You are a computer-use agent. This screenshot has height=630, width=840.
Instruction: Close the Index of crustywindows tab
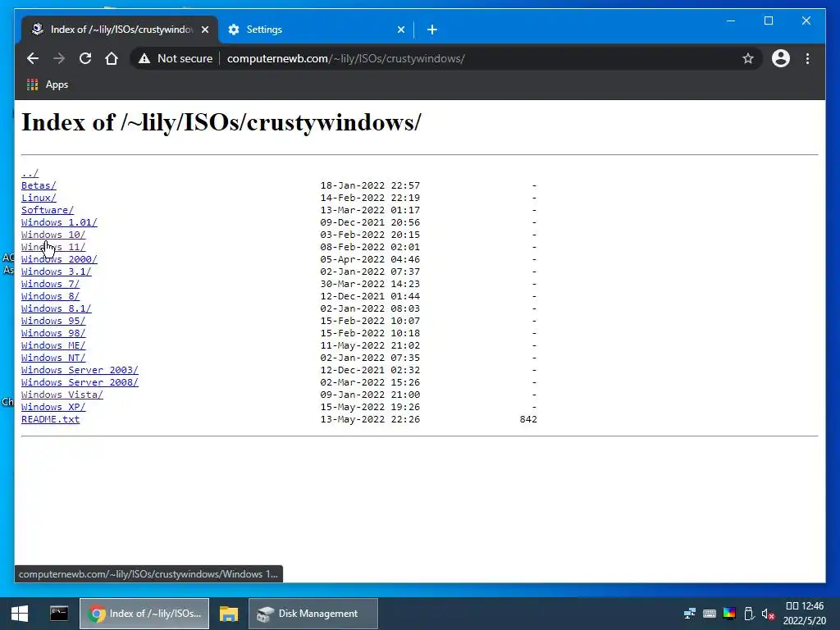[x=204, y=30]
